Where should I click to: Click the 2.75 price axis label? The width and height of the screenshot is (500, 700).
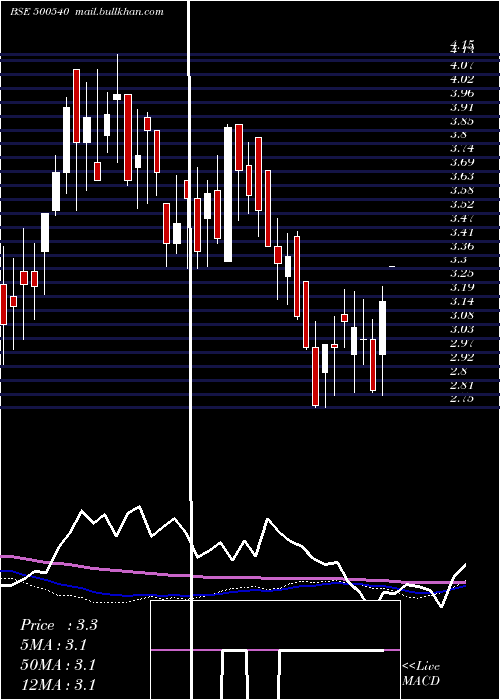pos(462,399)
